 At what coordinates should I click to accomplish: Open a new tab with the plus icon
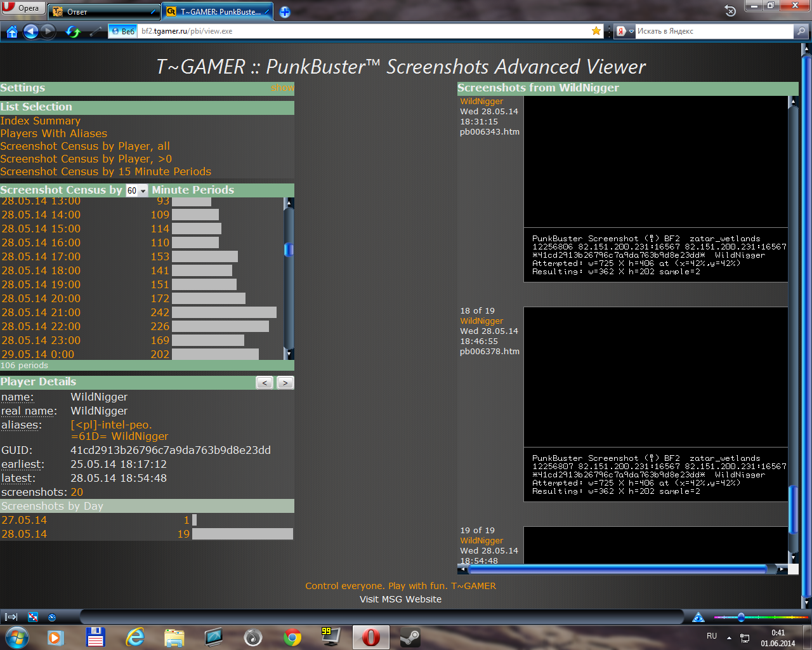coord(285,12)
